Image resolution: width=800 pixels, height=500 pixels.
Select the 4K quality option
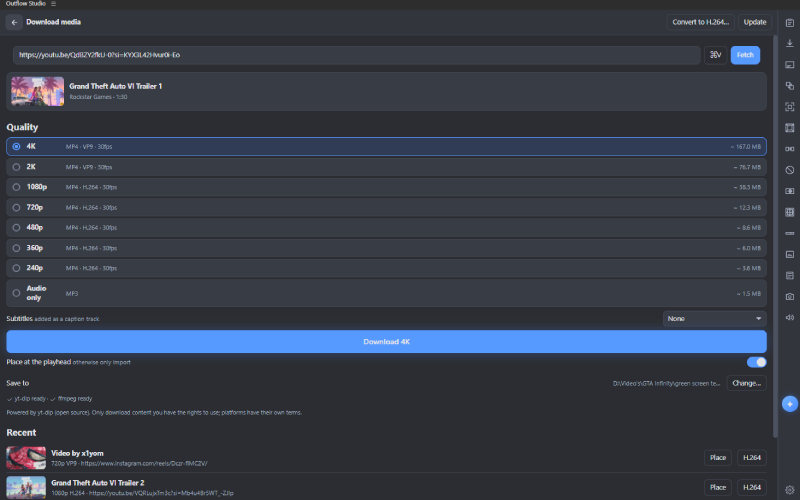(386, 146)
